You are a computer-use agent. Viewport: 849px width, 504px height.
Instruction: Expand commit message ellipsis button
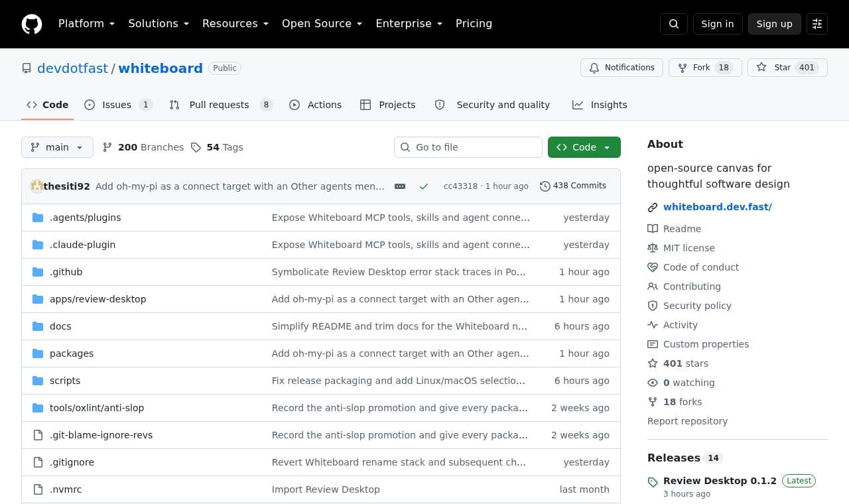pos(400,186)
